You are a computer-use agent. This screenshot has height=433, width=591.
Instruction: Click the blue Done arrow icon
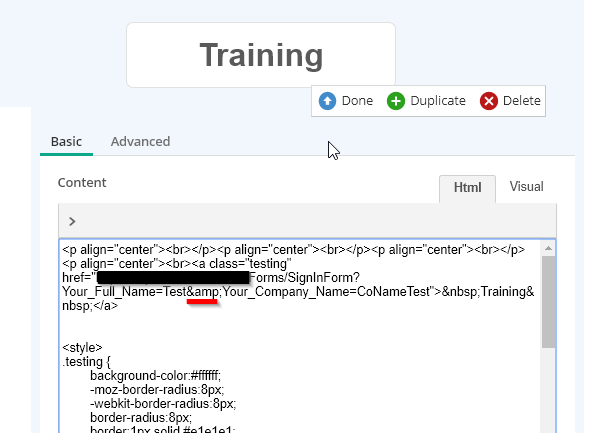pyautogui.click(x=327, y=101)
